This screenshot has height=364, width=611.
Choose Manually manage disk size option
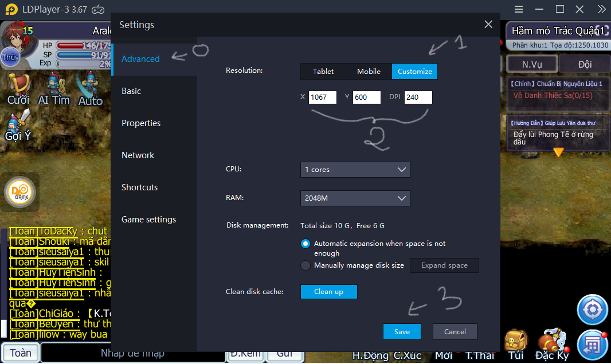305,265
